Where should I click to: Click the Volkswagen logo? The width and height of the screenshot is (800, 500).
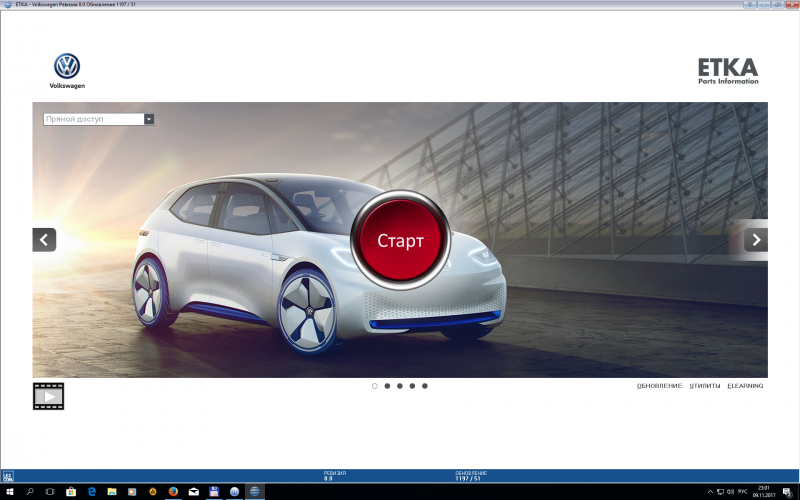point(67,70)
